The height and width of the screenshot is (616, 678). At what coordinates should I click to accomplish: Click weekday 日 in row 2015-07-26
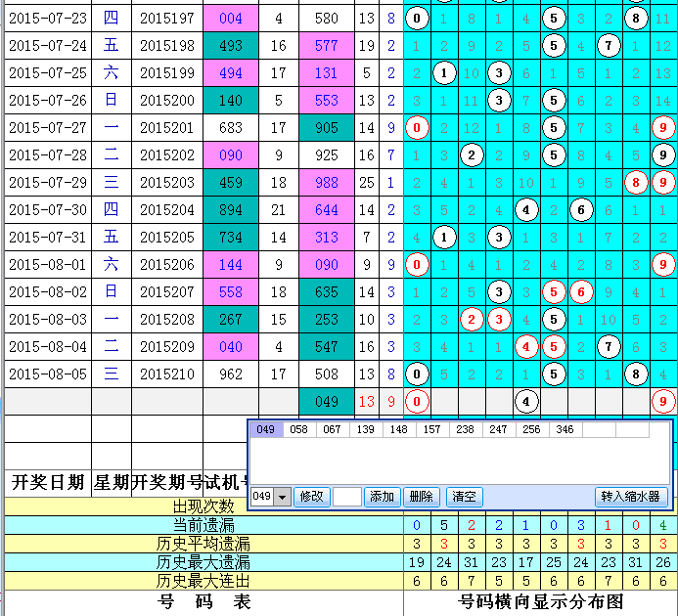click(112, 100)
